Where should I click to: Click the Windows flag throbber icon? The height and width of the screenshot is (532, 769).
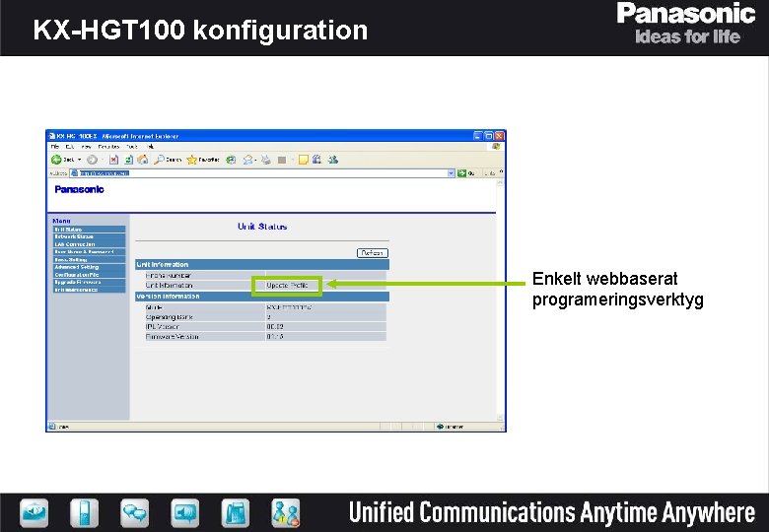[x=496, y=147]
